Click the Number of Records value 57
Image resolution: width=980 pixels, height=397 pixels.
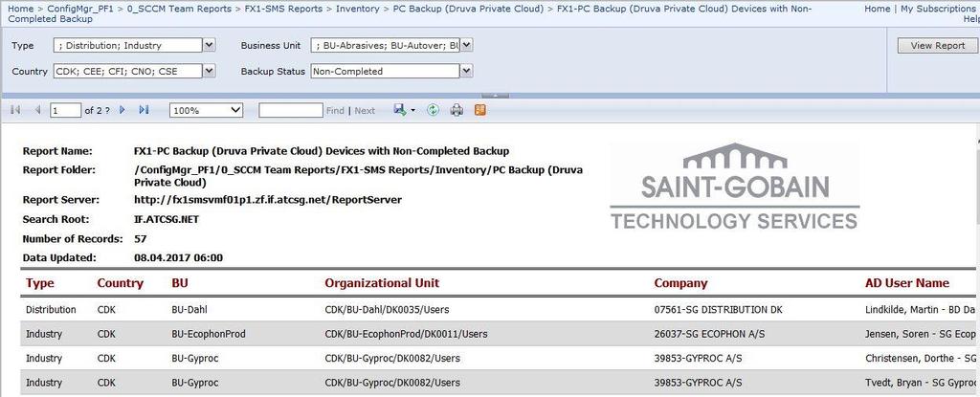coord(141,239)
